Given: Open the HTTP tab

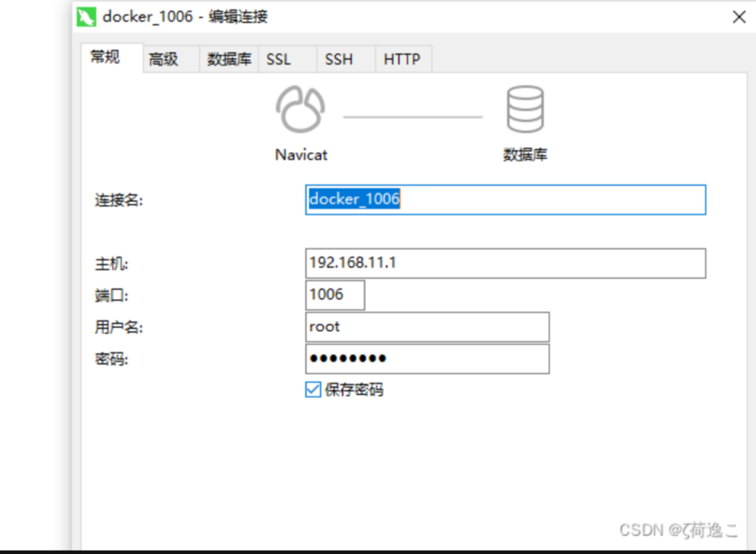Looking at the screenshot, I should click(401, 58).
